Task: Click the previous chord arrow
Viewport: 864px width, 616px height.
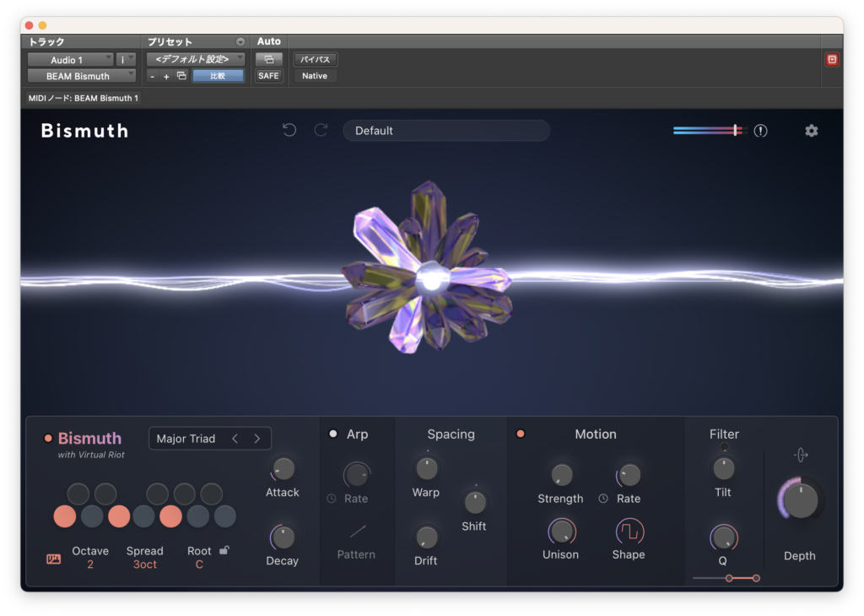Action: pyautogui.click(x=235, y=439)
